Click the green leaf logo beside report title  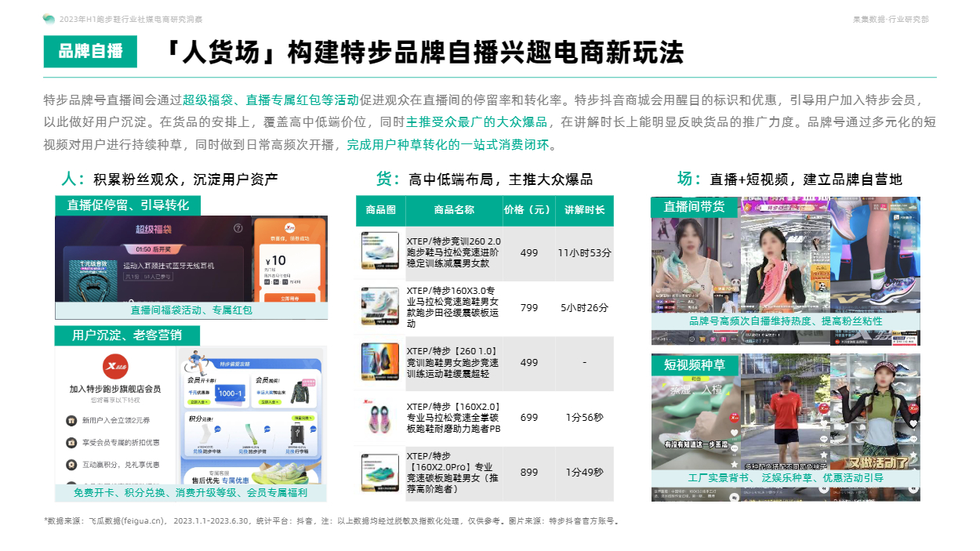tap(49, 19)
